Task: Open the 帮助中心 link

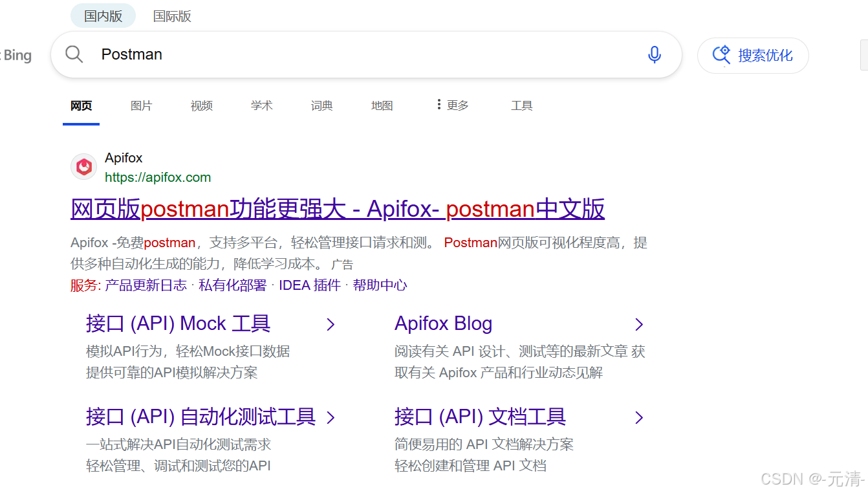Action: point(380,285)
